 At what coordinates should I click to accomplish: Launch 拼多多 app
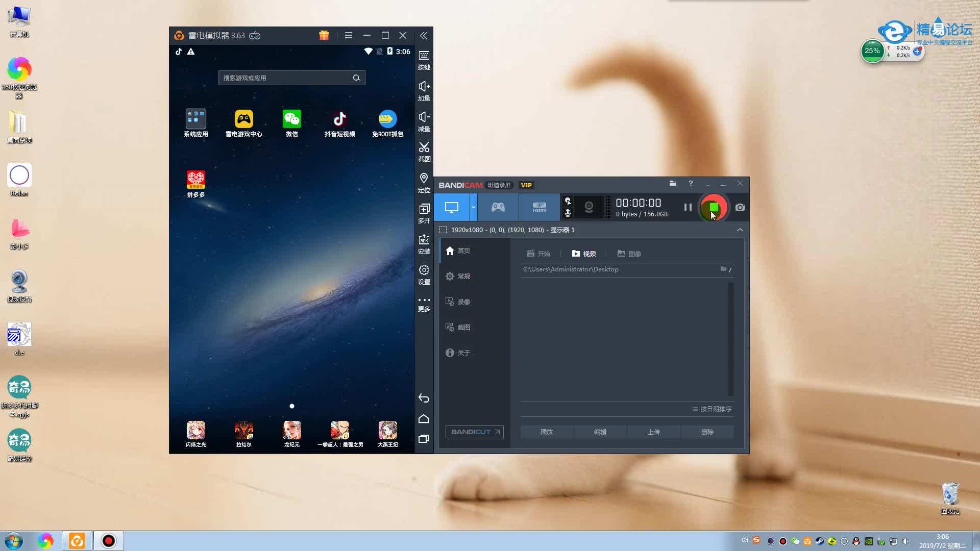[196, 184]
